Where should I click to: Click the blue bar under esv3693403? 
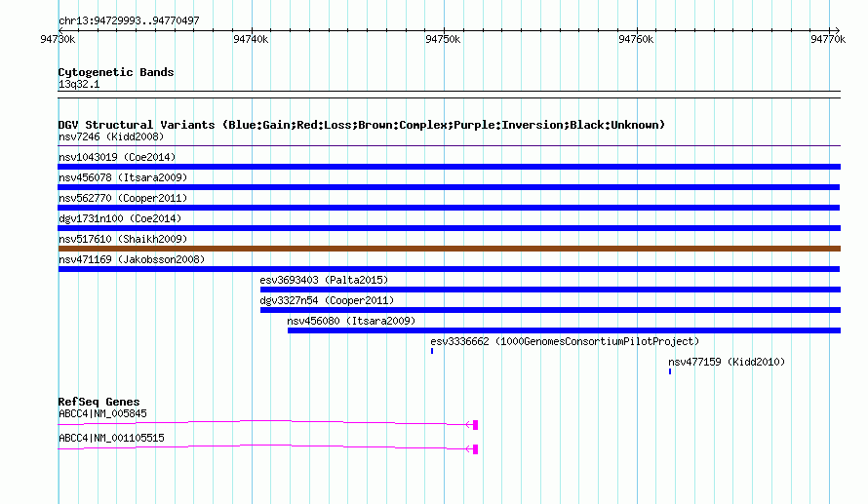coord(550,290)
